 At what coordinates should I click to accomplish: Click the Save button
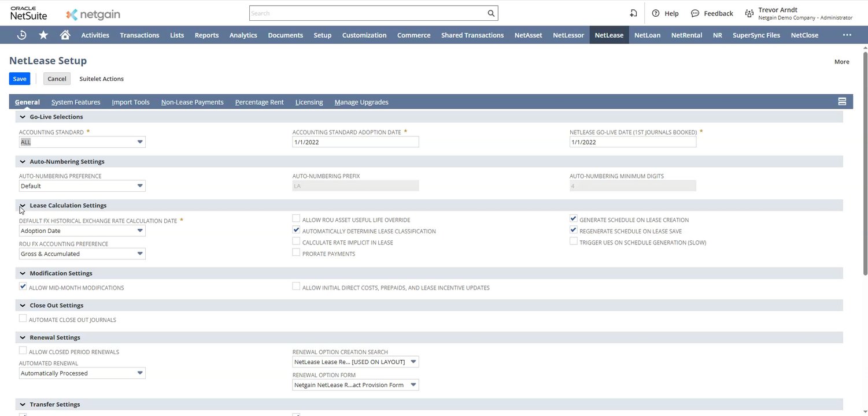[x=20, y=79]
